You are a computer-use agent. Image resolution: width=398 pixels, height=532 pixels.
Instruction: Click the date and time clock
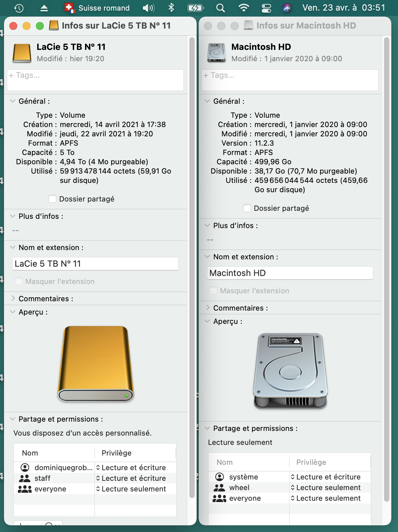click(x=344, y=8)
